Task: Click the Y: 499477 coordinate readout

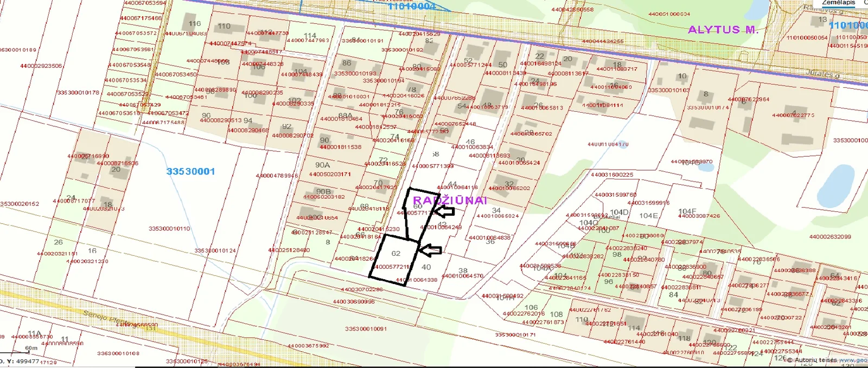Action: 22,361
